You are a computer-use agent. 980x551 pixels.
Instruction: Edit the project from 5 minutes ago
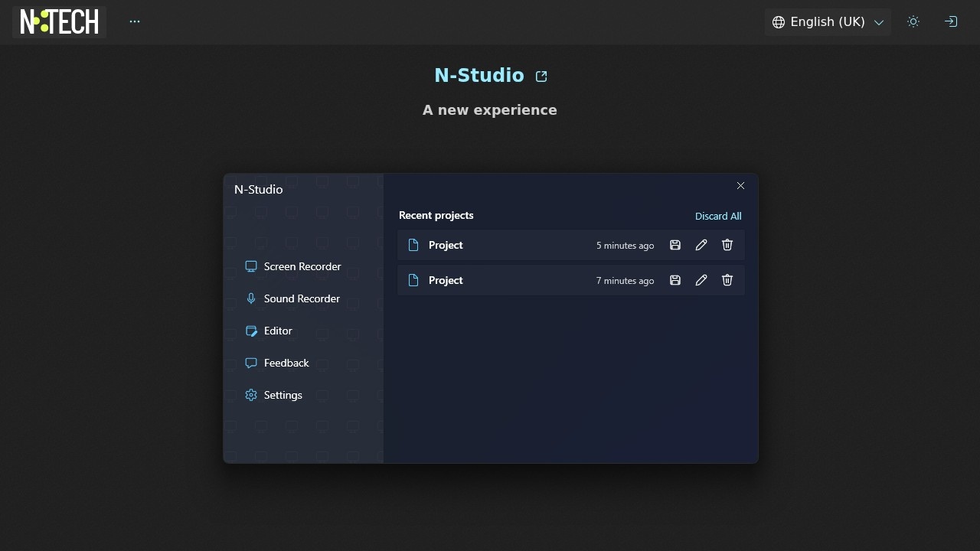[701, 245]
